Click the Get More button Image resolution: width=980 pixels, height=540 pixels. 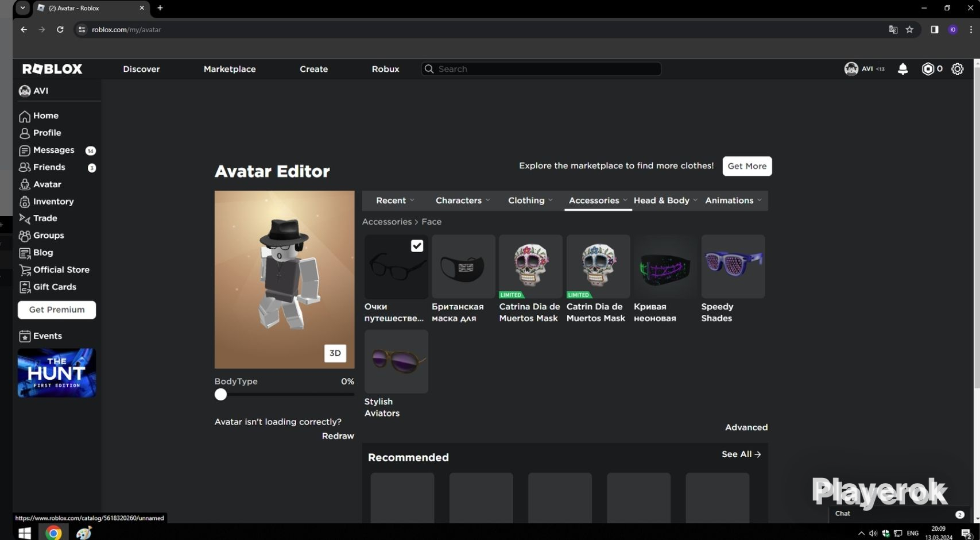point(747,166)
